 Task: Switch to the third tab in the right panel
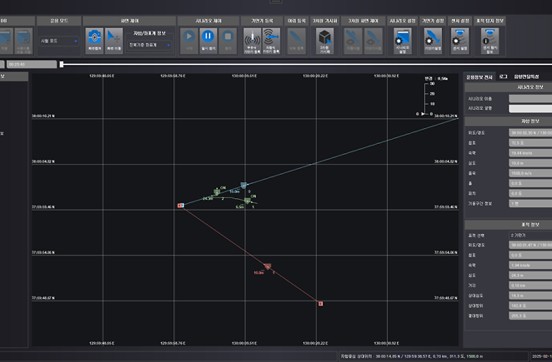coord(526,76)
